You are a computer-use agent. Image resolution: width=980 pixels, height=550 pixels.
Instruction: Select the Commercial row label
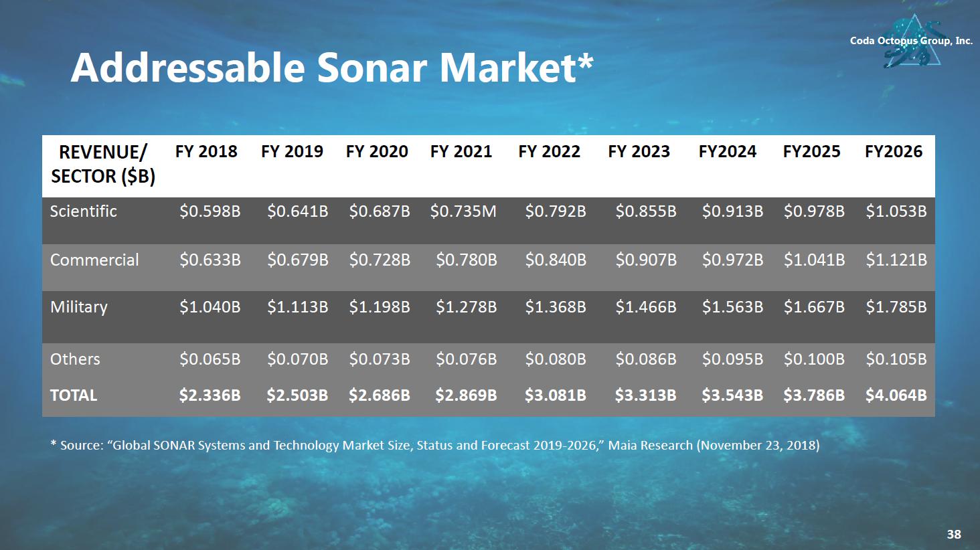tap(94, 260)
